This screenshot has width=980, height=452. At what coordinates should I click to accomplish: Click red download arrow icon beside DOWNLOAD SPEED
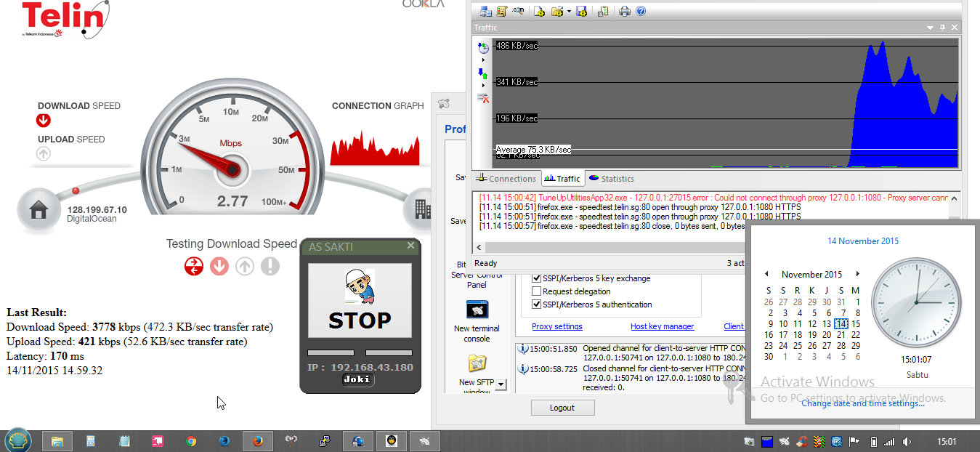(44, 121)
